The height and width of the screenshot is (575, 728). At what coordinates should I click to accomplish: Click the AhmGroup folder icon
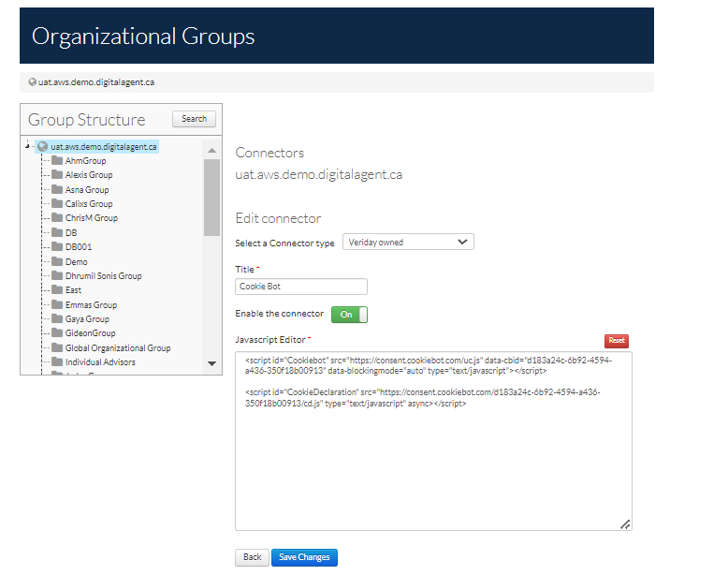[x=57, y=161]
